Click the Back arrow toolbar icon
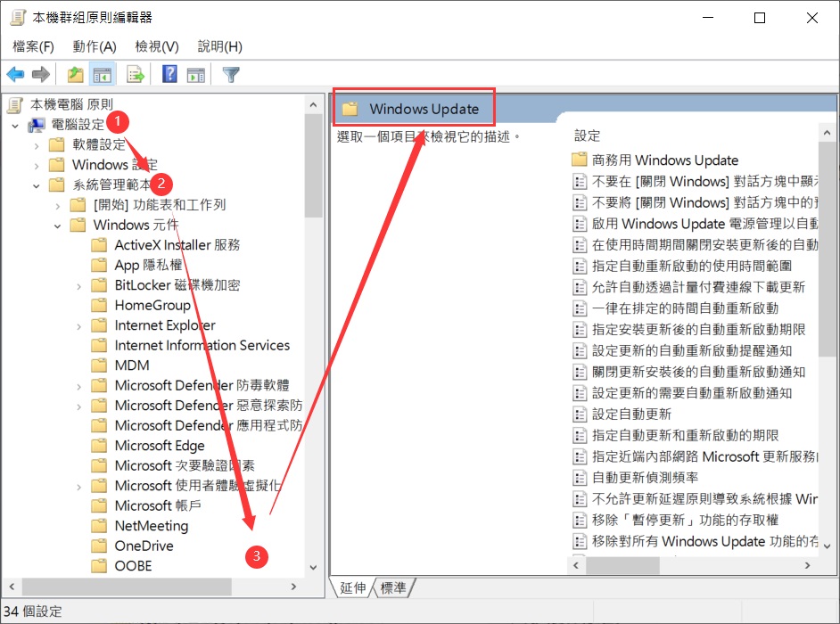Viewport: 840px width, 624px height. [15, 74]
